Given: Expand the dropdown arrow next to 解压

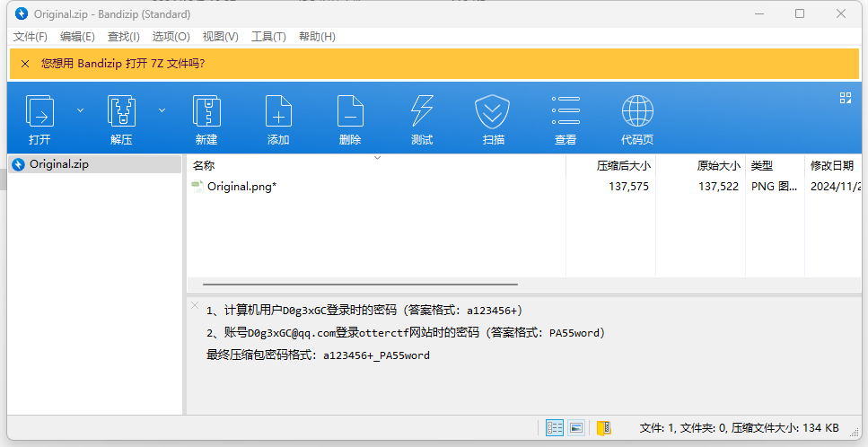Looking at the screenshot, I should 162,110.
